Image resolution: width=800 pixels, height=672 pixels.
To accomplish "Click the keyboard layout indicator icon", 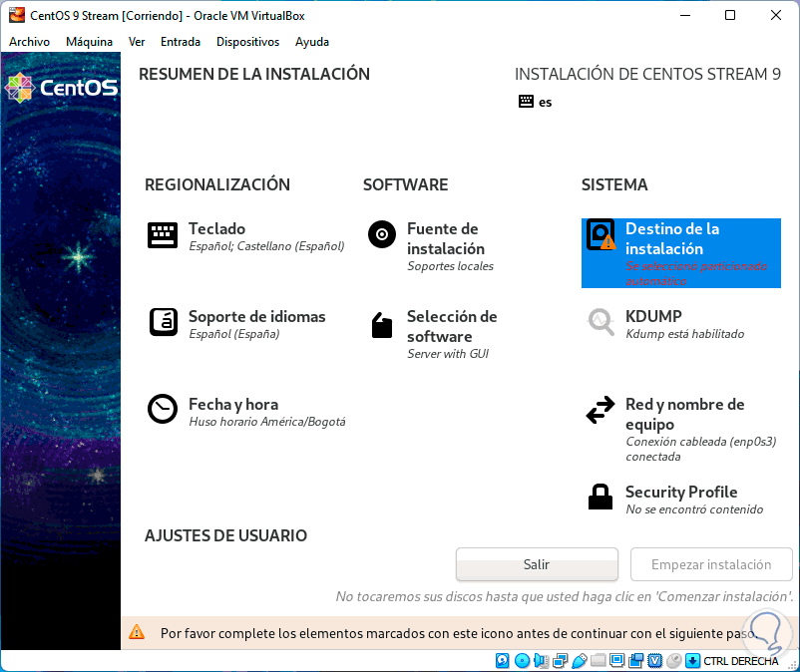I will (526, 101).
